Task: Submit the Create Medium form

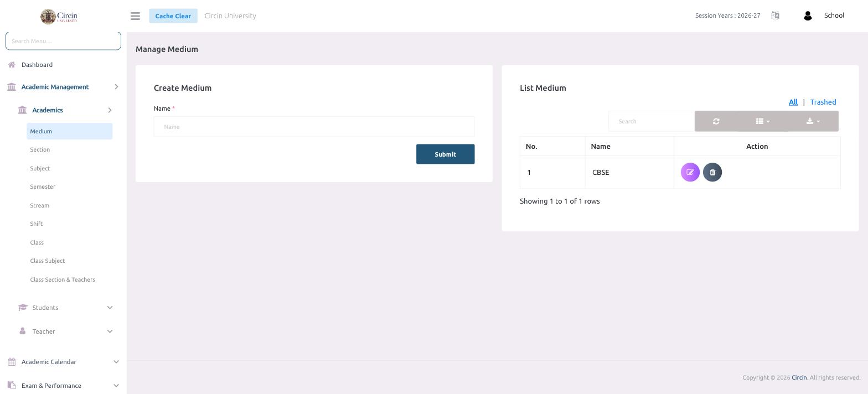Action: pyautogui.click(x=446, y=154)
